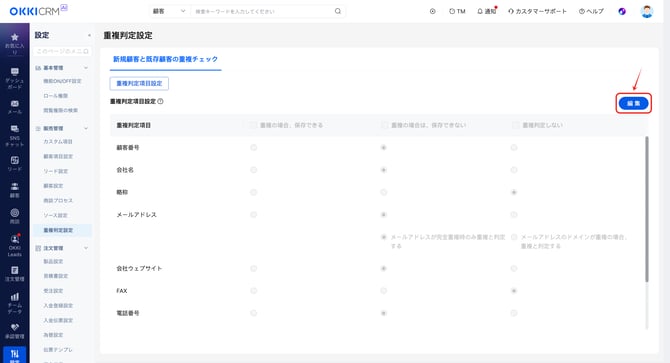Click the search magnifier icon in top bar

point(338,11)
